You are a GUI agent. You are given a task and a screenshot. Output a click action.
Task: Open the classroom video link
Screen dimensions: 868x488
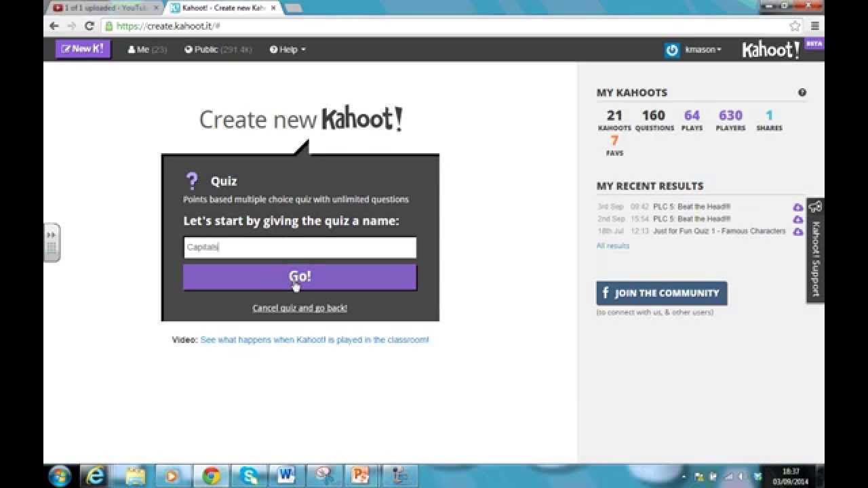[315, 340]
